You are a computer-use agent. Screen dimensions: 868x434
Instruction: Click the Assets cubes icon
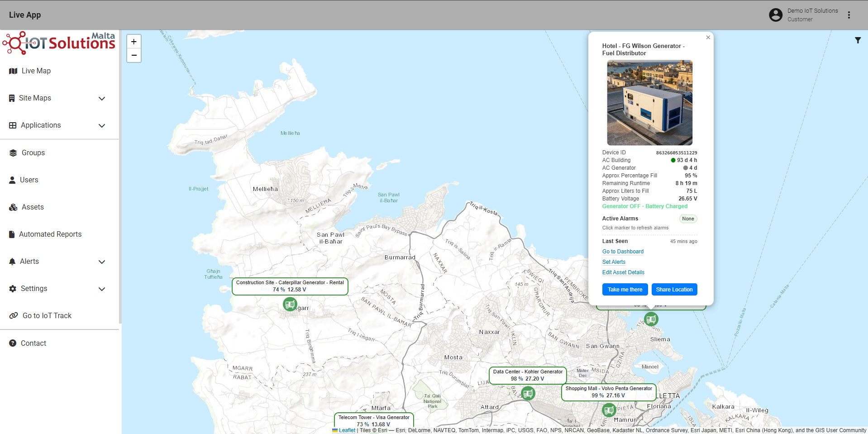click(13, 207)
